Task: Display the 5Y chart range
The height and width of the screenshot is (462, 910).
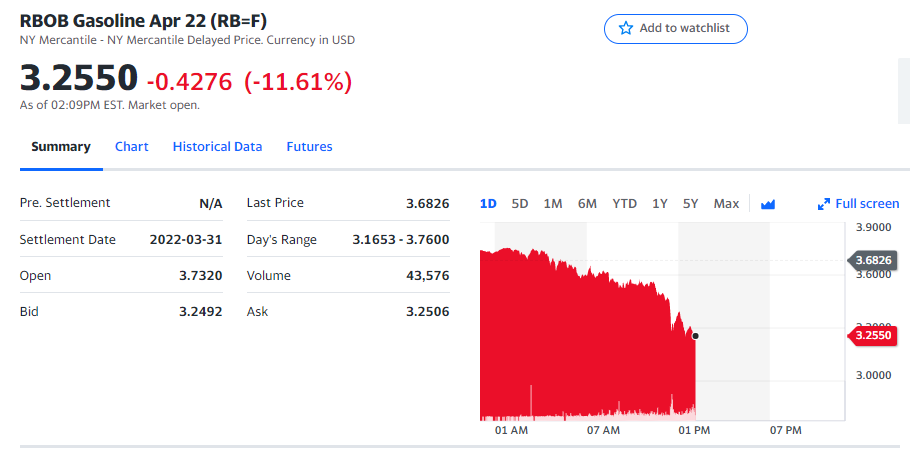Action: [691, 203]
